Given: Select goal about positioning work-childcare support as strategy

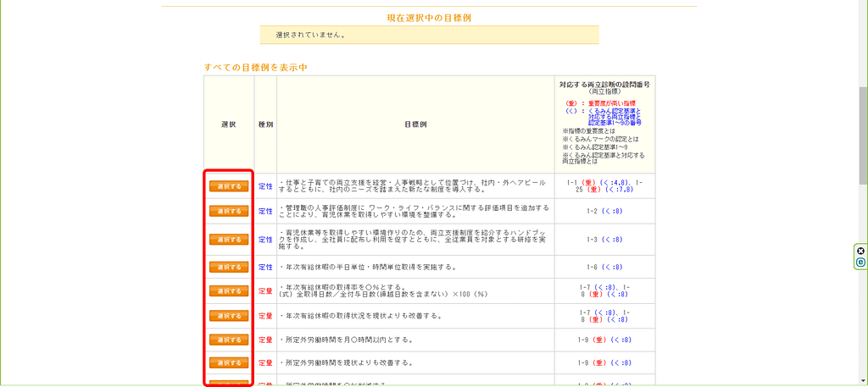Looking at the screenshot, I should click(x=229, y=186).
